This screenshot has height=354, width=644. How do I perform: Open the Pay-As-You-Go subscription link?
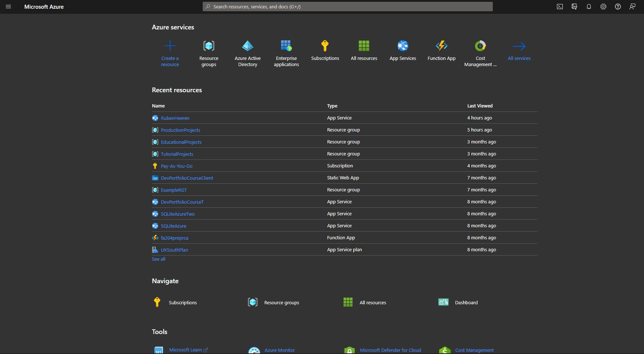pyautogui.click(x=177, y=166)
